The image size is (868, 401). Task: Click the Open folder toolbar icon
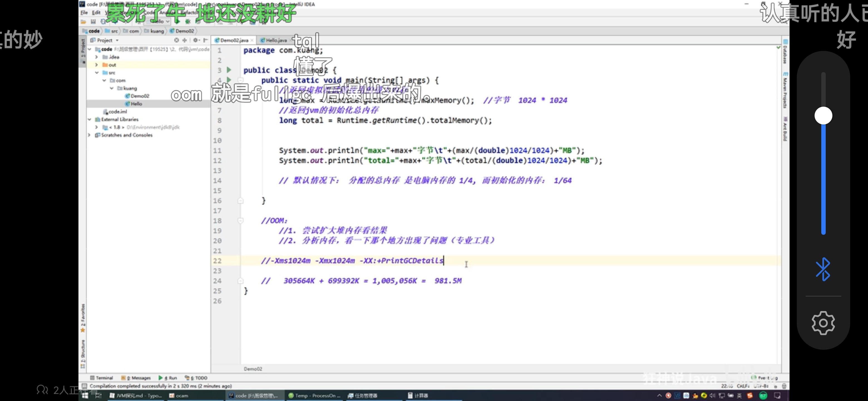[x=83, y=22]
